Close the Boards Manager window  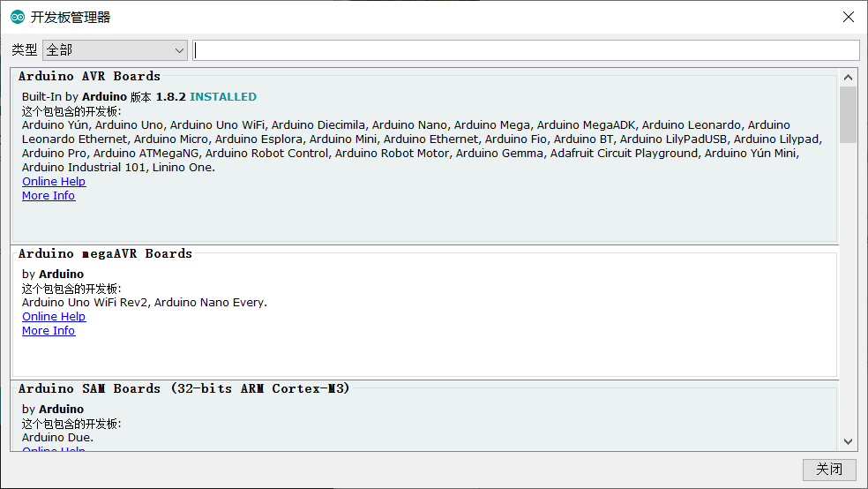tap(848, 17)
